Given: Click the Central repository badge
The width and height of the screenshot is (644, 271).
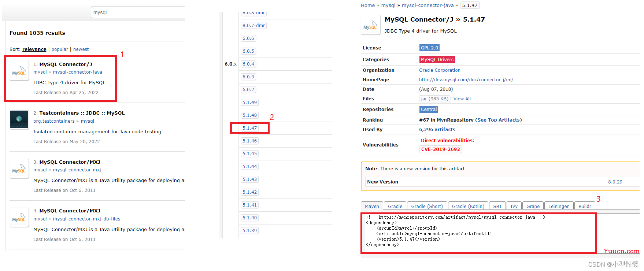Looking at the screenshot, I should tap(429, 109).
